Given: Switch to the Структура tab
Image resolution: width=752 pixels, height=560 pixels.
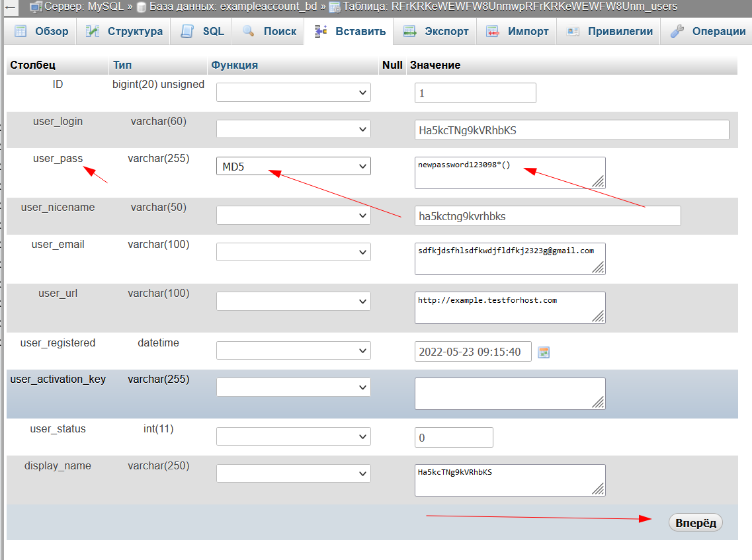Looking at the screenshot, I should [125, 31].
